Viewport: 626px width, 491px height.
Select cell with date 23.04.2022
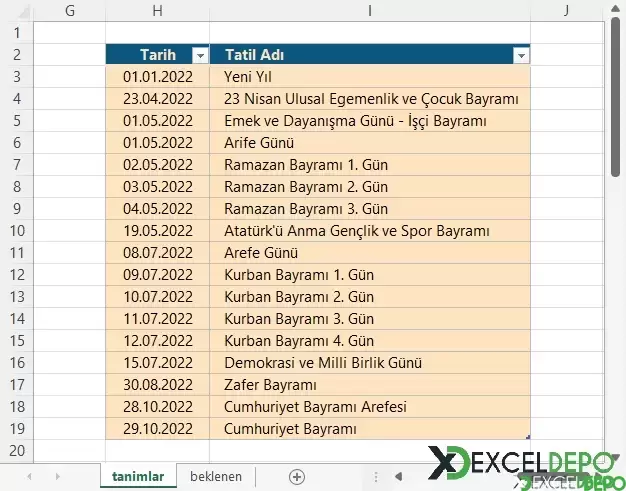pyautogui.click(x=158, y=99)
